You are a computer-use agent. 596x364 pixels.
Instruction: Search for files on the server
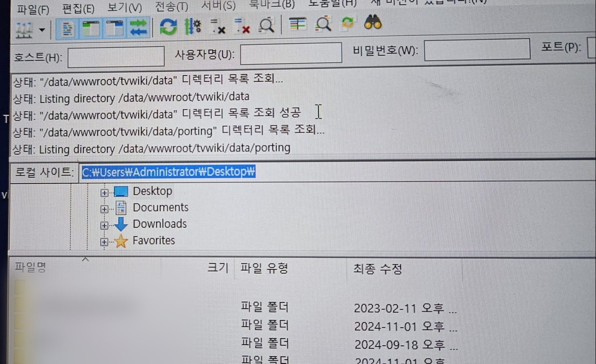point(372,25)
